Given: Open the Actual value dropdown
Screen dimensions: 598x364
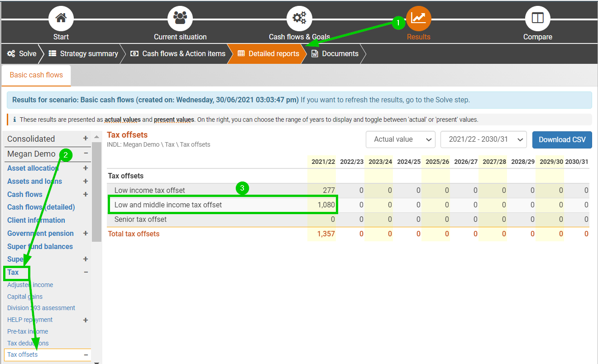Looking at the screenshot, I should coord(400,139).
